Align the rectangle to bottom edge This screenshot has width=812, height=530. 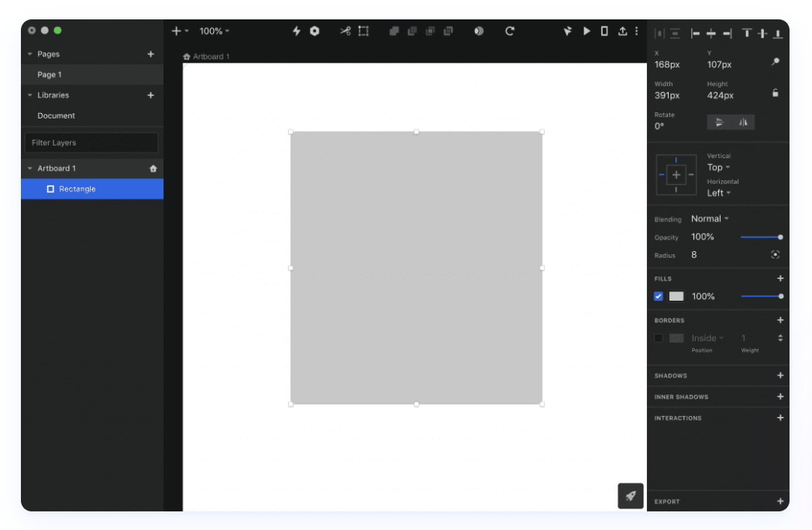coord(778,33)
